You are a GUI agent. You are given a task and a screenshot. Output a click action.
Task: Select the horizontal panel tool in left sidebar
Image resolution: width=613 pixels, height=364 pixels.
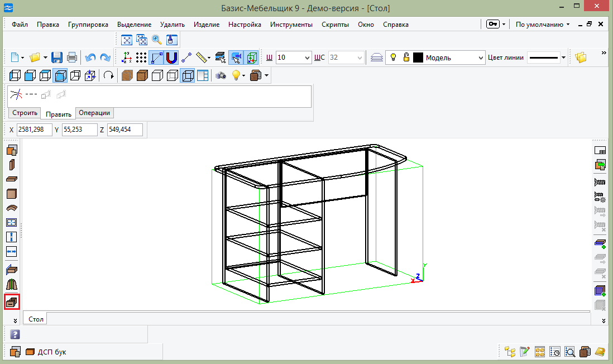(x=12, y=179)
